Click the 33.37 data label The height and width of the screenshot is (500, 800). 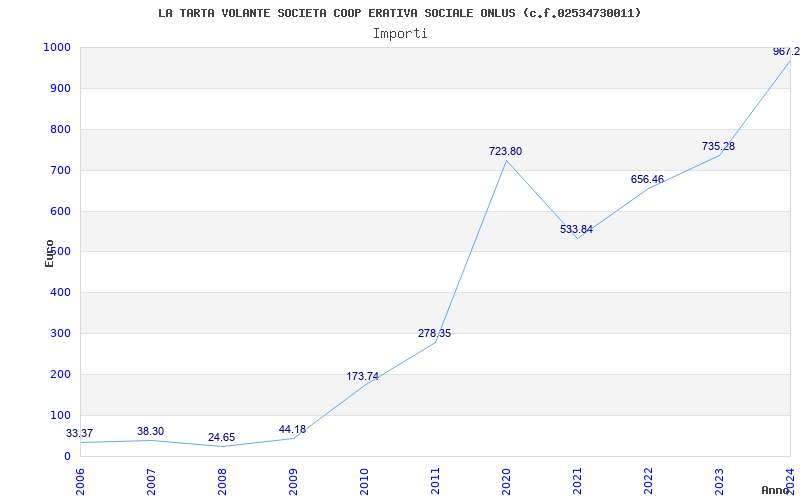[80, 434]
